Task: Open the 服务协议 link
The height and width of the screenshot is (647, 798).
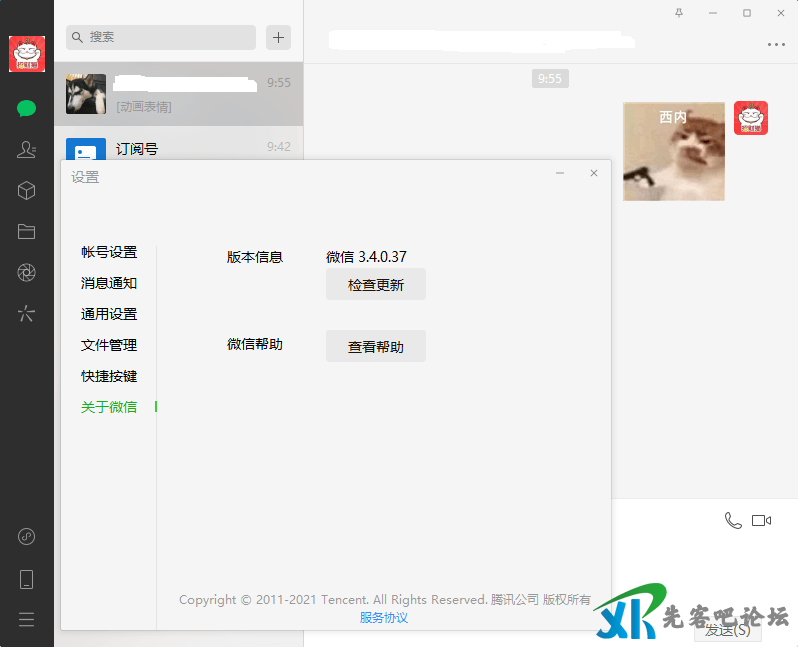Action: tap(384, 618)
